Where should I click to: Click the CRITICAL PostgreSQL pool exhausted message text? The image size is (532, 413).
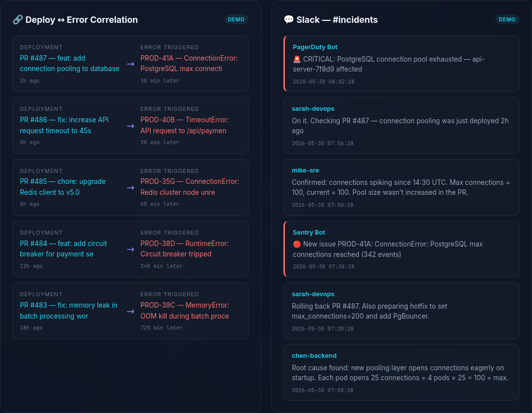click(x=388, y=64)
